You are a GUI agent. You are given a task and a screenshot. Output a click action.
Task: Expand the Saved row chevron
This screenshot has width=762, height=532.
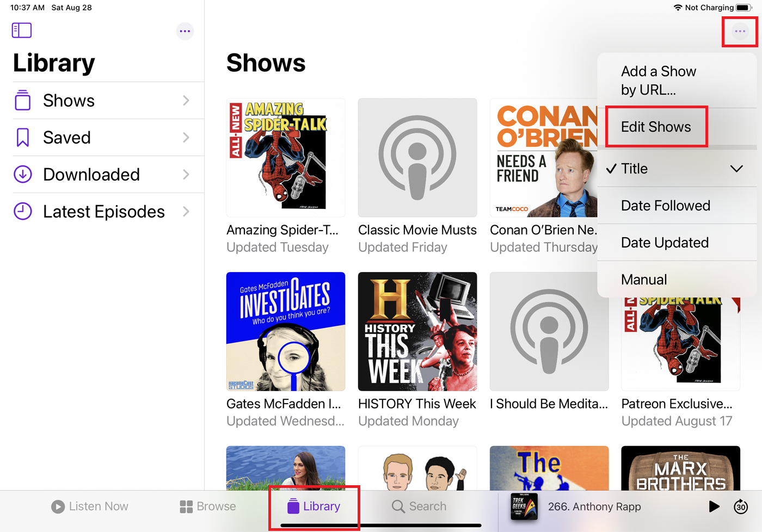point(186,138)
